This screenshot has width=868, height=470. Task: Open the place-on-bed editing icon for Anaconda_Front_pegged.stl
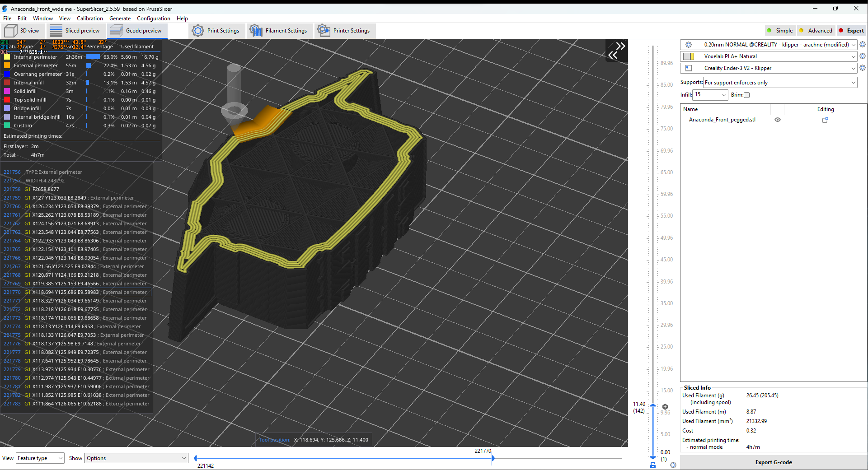[825, 120]
